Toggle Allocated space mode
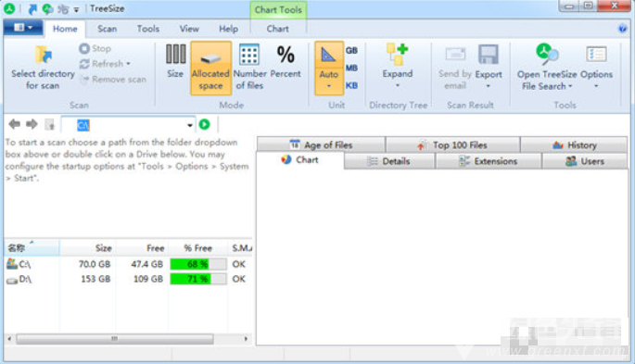635x364 pixels. 210,68
